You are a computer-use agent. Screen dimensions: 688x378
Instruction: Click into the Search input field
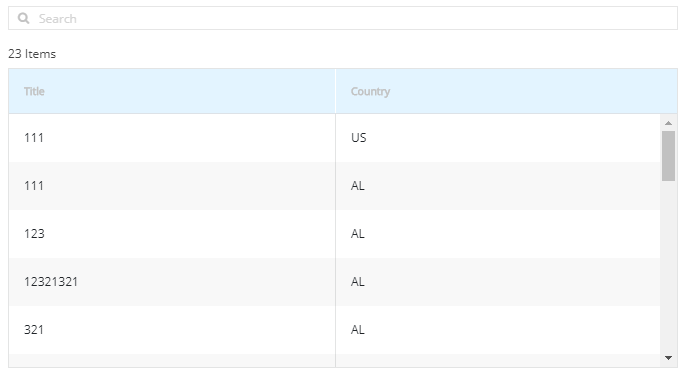(343, 18)
